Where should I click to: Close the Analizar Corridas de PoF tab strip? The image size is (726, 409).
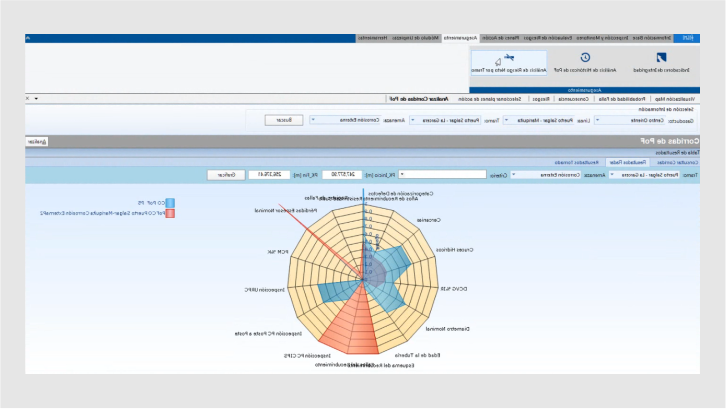(x=28, y=98)
